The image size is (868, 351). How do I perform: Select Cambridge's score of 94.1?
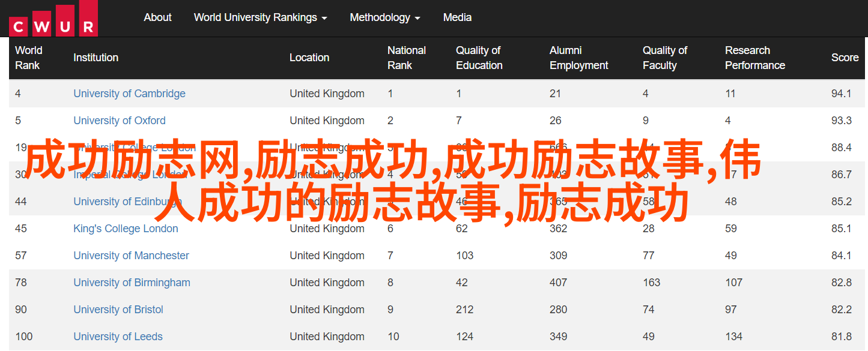842,94
